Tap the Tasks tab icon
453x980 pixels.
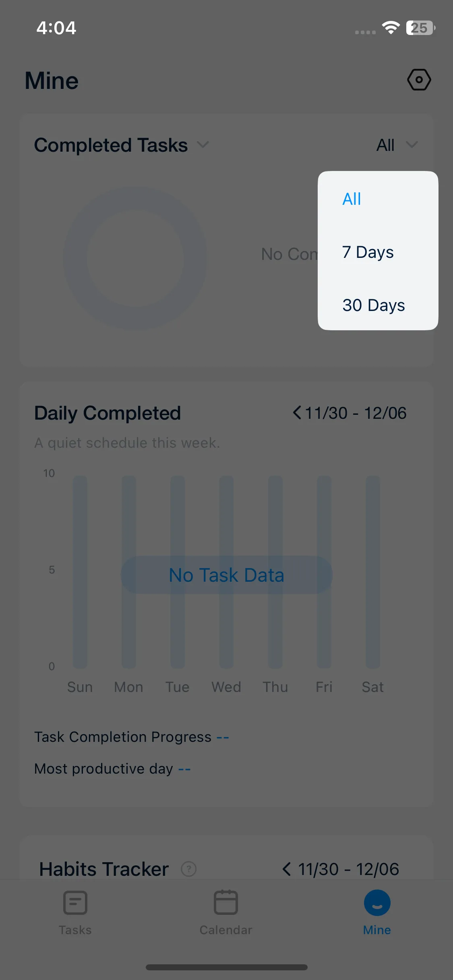pyautogui.click(x=75, y=902)
